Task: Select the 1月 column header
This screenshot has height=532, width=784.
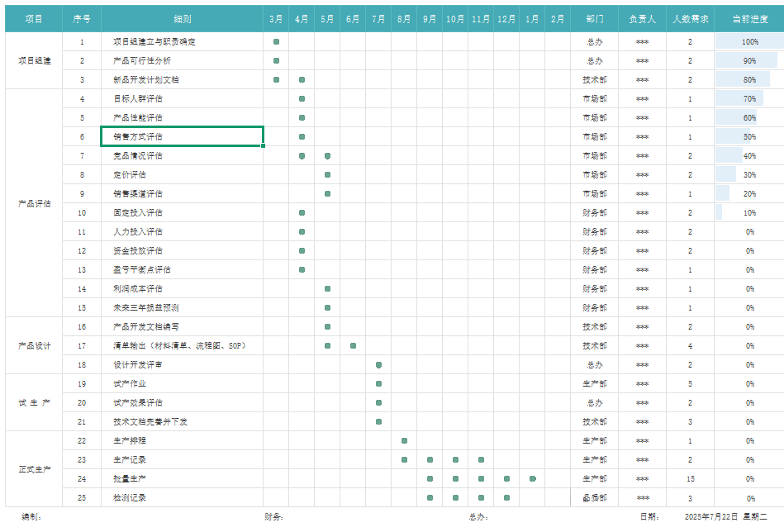Action: pos(532,19)
